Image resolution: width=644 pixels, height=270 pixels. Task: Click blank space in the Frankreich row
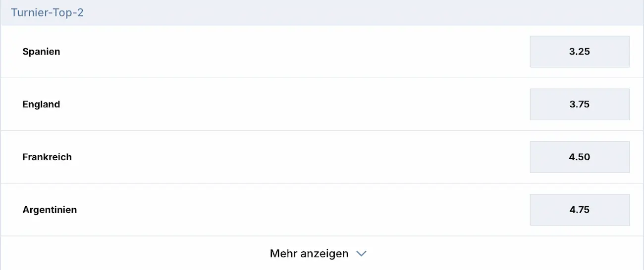click(297, 157)
